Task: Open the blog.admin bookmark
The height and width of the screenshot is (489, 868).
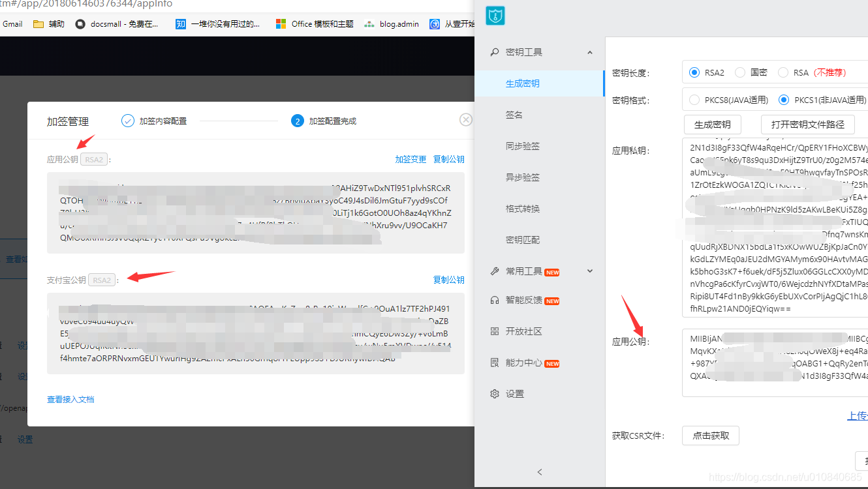Action: 392,24
